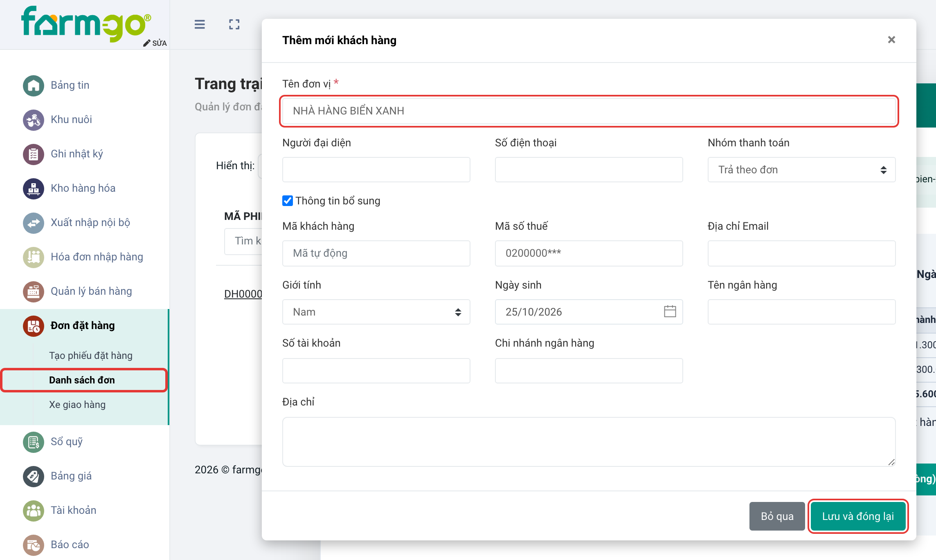The image size is (936, 560).
Task: Uncheck the Thông tin bổ sung checkbox
Action: (x=288, y=201)
